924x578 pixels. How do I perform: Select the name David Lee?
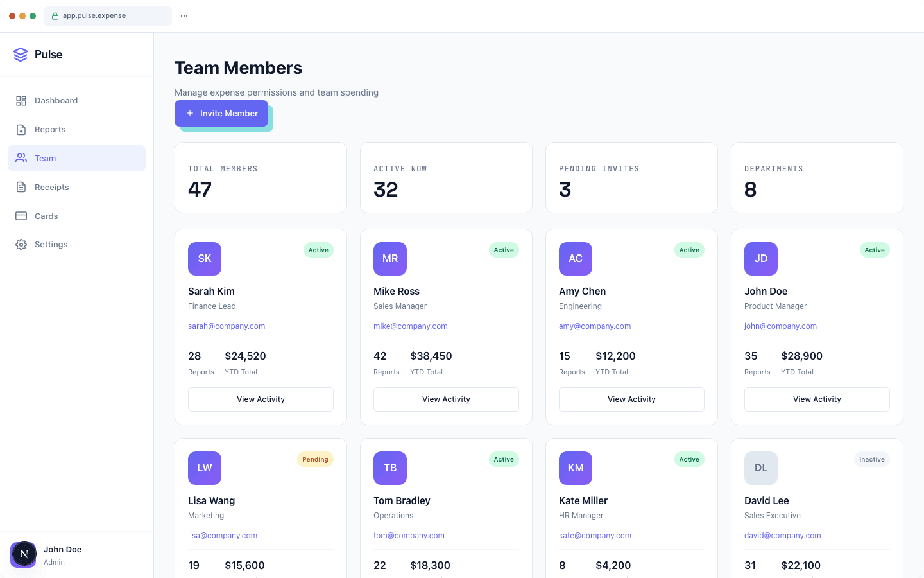pos(767,501)
